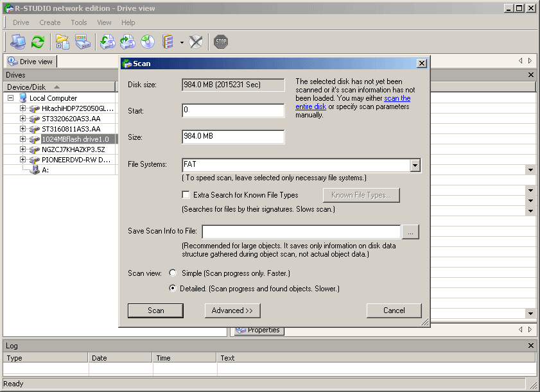This screenshot has height=392, width=540.
Task: Open the Create menu
Action: [x=50, y=22]
